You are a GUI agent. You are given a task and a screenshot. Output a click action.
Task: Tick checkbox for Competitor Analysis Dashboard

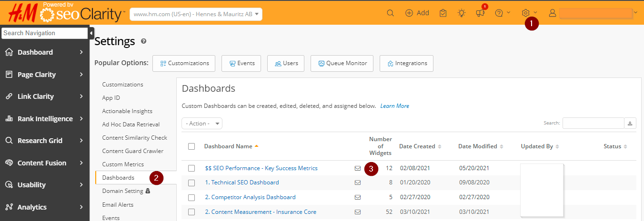(x=191, y=197)
